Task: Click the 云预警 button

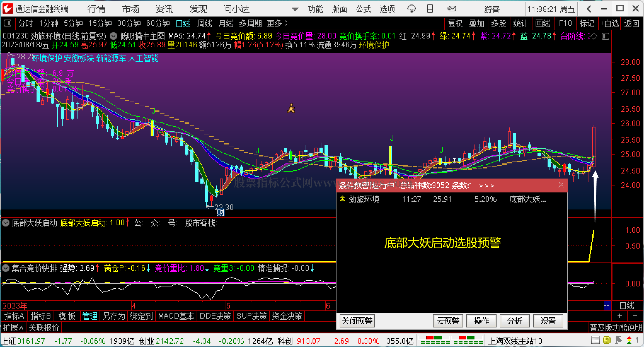Action: tap(448, 321)
